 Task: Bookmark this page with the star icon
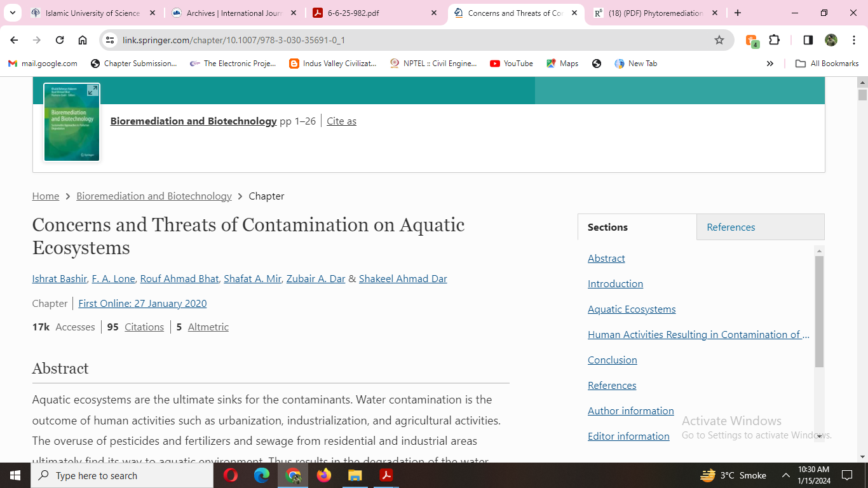[719, 40]
